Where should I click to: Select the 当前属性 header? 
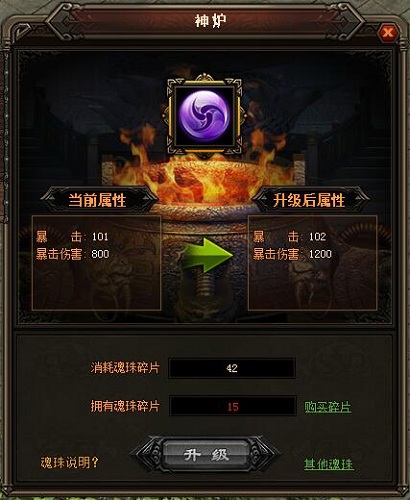pyautogui.click(x=97, y=200)
